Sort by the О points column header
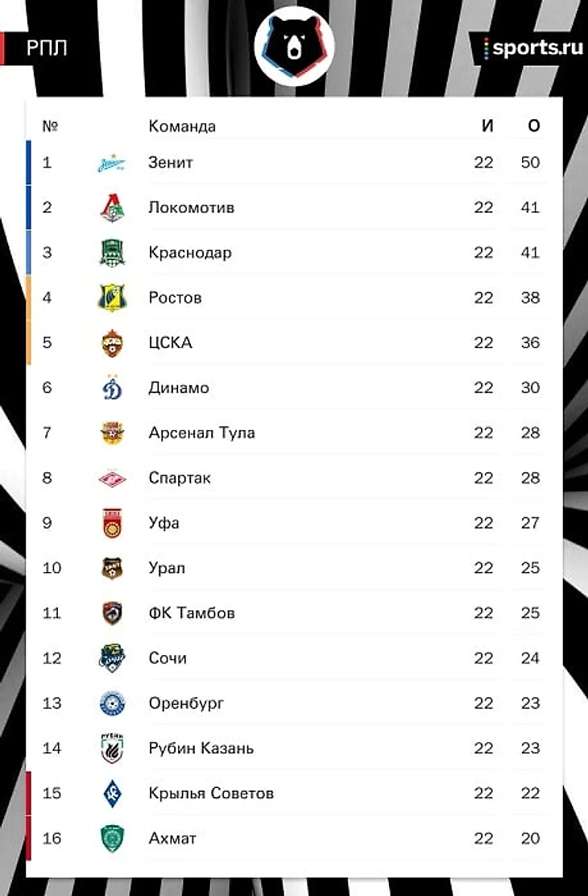The height and width of the screenshot is (896, 588). [533, 126]
